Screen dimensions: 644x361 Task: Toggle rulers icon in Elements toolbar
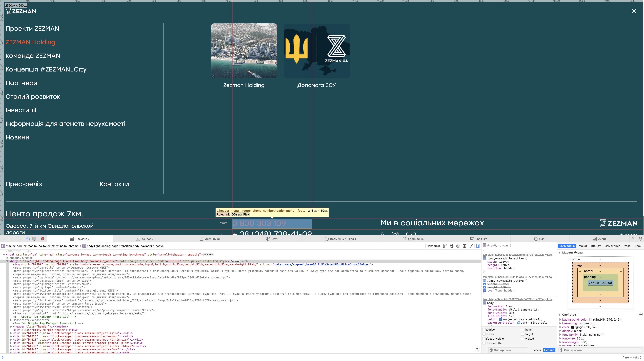pos(445,246)
